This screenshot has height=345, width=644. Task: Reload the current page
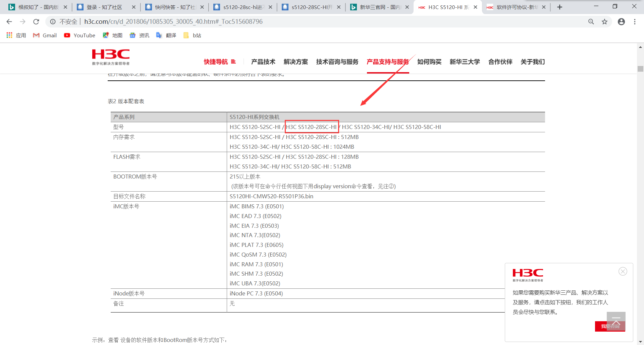click(x=36, y=22)
